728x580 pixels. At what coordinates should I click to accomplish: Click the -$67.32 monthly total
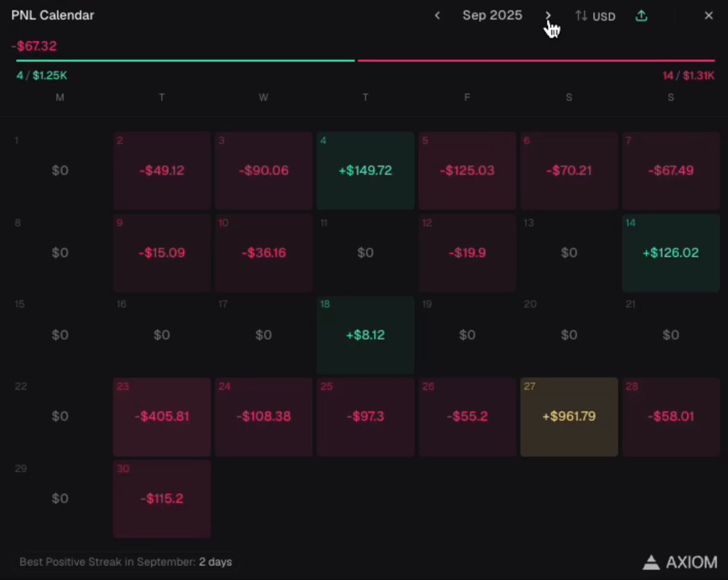[35, 46]
